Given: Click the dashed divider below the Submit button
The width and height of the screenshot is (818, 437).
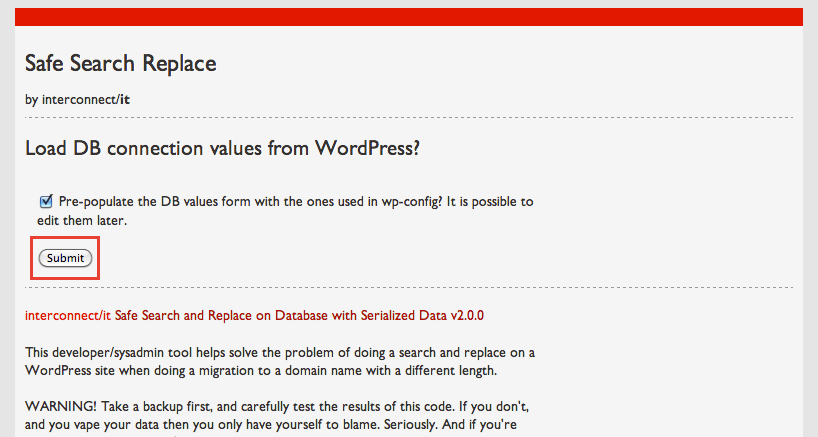Looking at the screenshot, I should [x=408, y=287].
